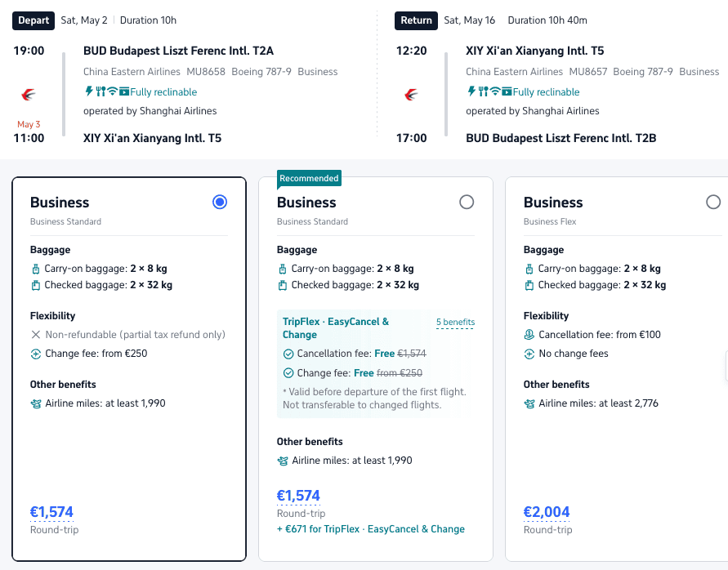Select the first Business Standard radio button

point(220,202)
